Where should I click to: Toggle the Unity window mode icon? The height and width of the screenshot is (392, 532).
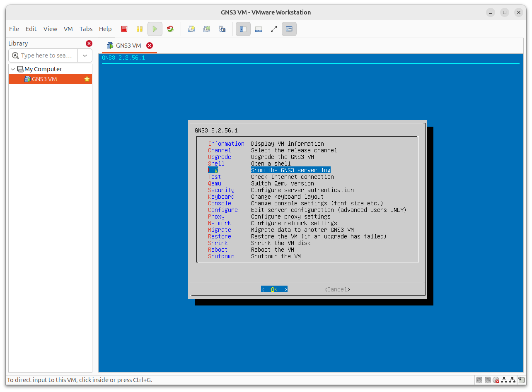pyautogui.click(x=289, y=29)
